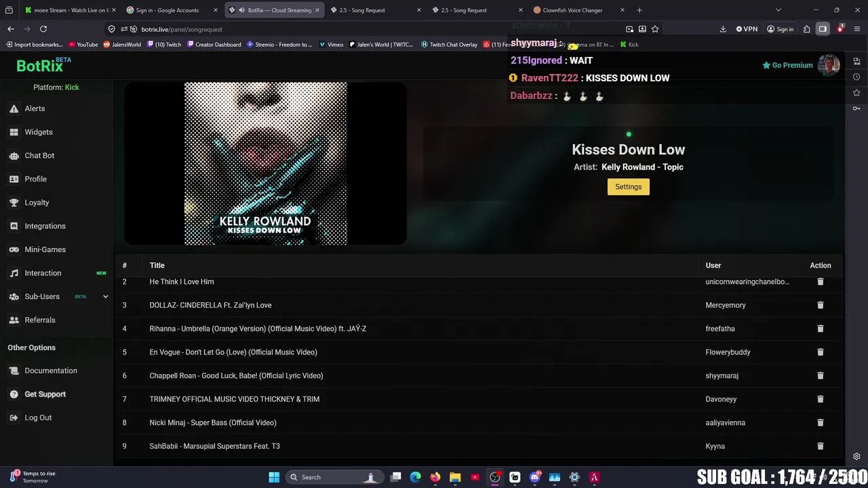Open the browser Extensions icon
Image resolution: width=868 pixels, height=488 pixels.
[x=806, y=29]
